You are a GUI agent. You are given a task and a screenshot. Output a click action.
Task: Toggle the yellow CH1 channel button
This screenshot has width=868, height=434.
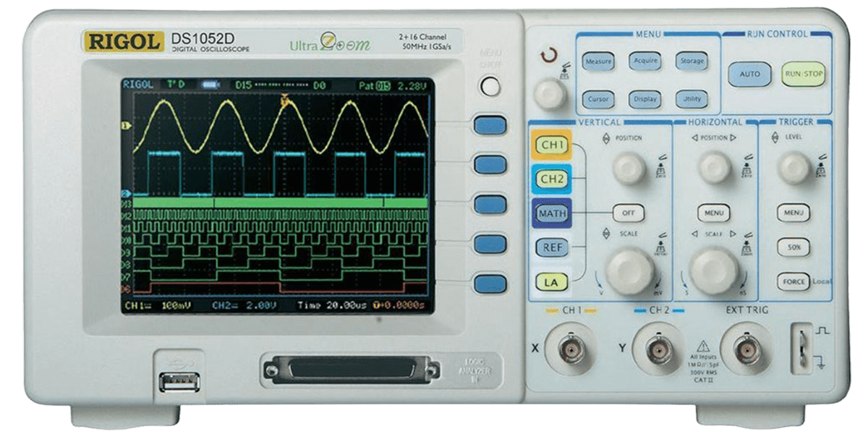click(553, 146)
